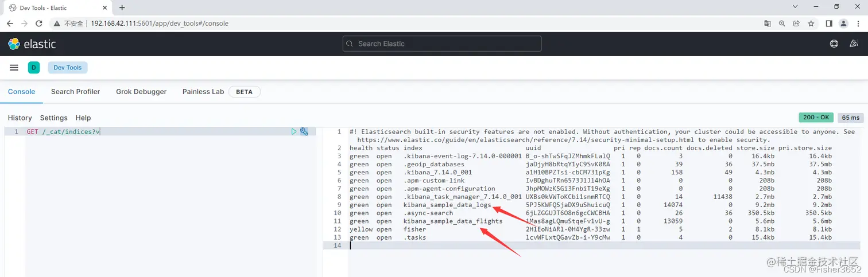Click .kibana_task_manager_7.14.0_001 index name
Image resolution: width=868 pixels, height=277 pixels.
pos(463,197)
